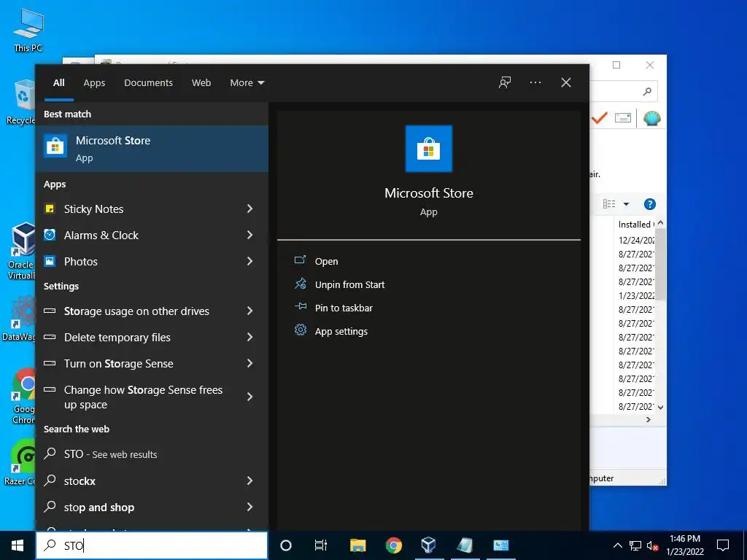Open the Microsoft Store best match result
This screenshot has width=747, height=560.
coord(152,149)
